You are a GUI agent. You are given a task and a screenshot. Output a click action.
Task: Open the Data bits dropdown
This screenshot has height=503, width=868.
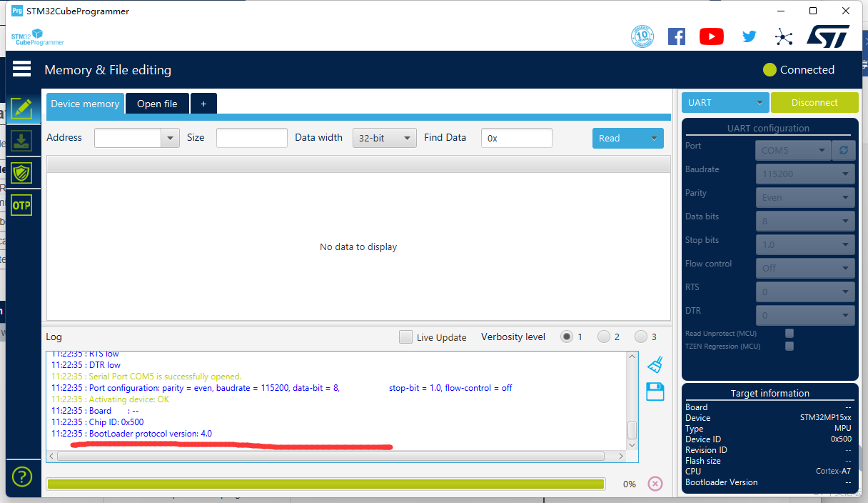click(805, 221)
